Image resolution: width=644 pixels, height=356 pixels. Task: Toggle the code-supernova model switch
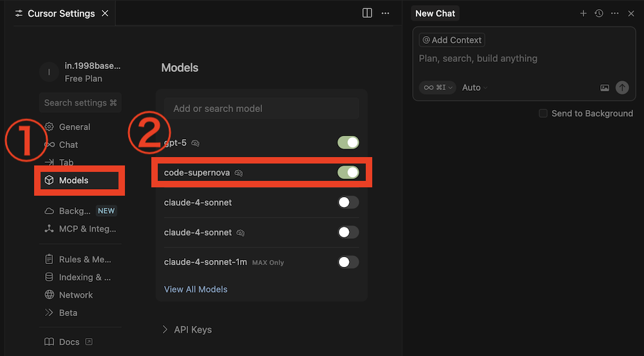click(x=348, y=173)
